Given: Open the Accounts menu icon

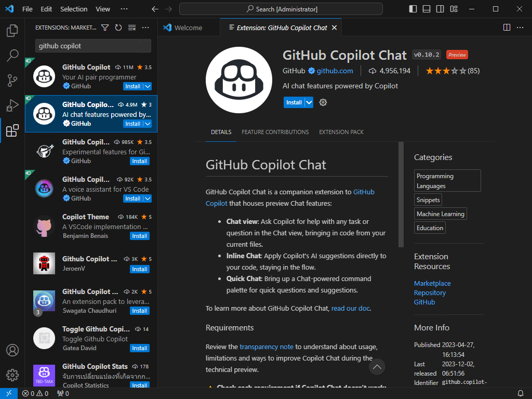Looking at the screenshot, I should coord(12,350).
